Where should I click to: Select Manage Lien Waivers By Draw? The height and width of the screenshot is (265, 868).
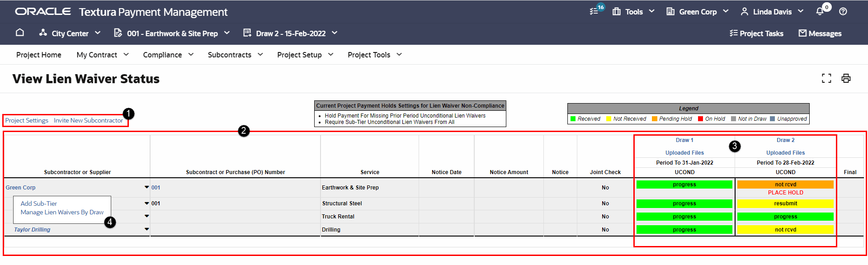[62, 213]
